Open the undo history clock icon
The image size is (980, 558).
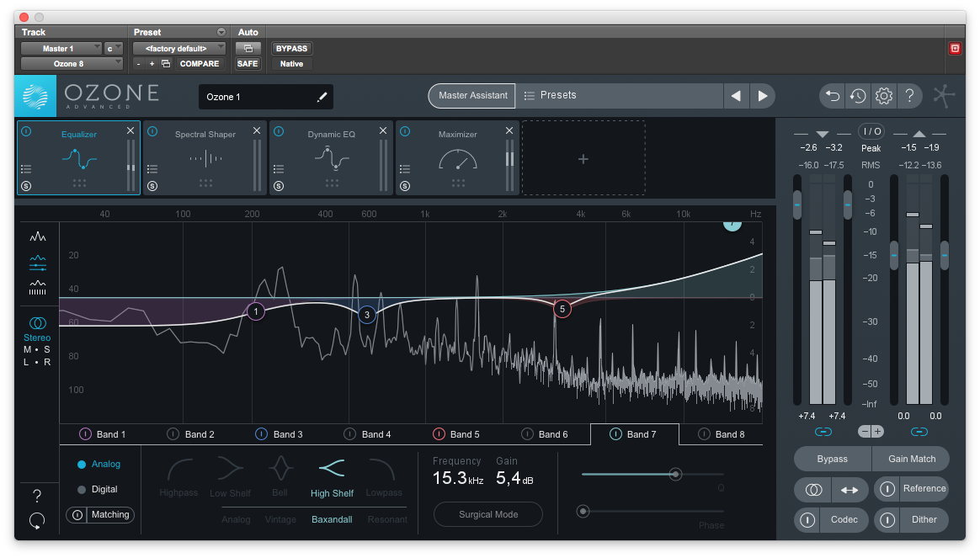(x=857, y=96)
